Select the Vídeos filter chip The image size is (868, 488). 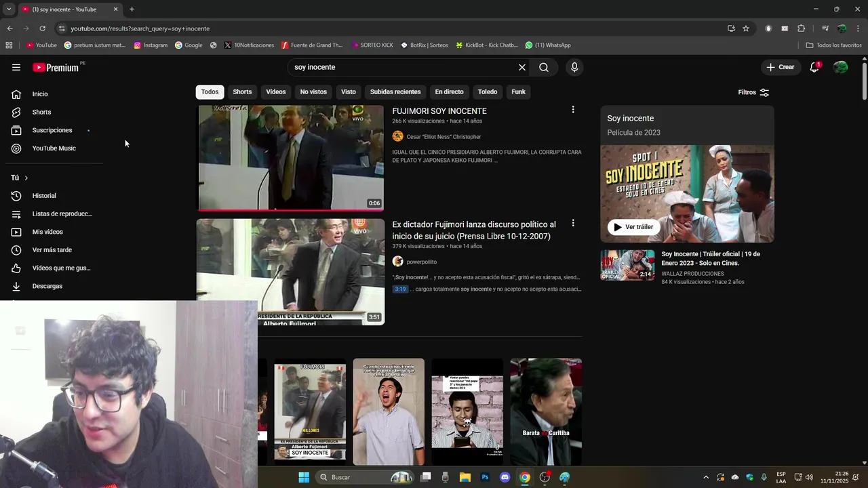coord(276,91)
